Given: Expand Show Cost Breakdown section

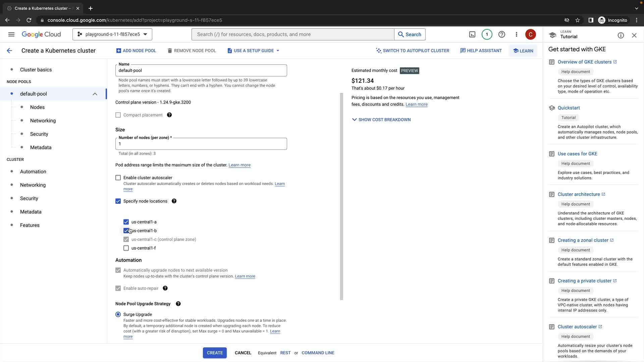Looking at the screenshot, I should (x=381, y=120).
